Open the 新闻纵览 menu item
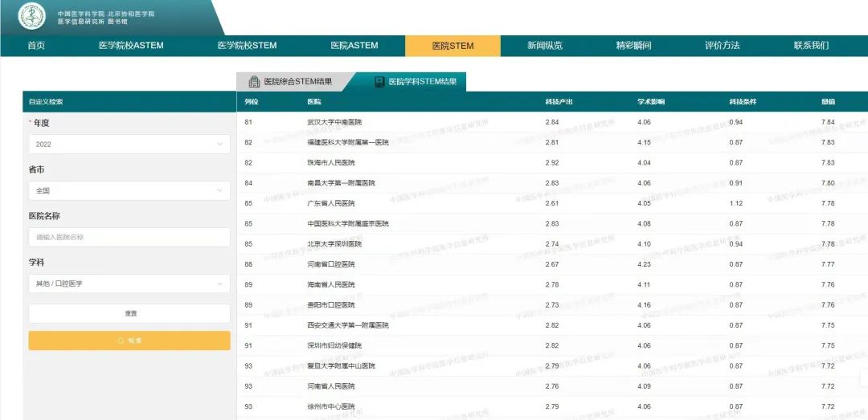The height and width of the screenshot is (420, 868). click(x=545, y=46)
